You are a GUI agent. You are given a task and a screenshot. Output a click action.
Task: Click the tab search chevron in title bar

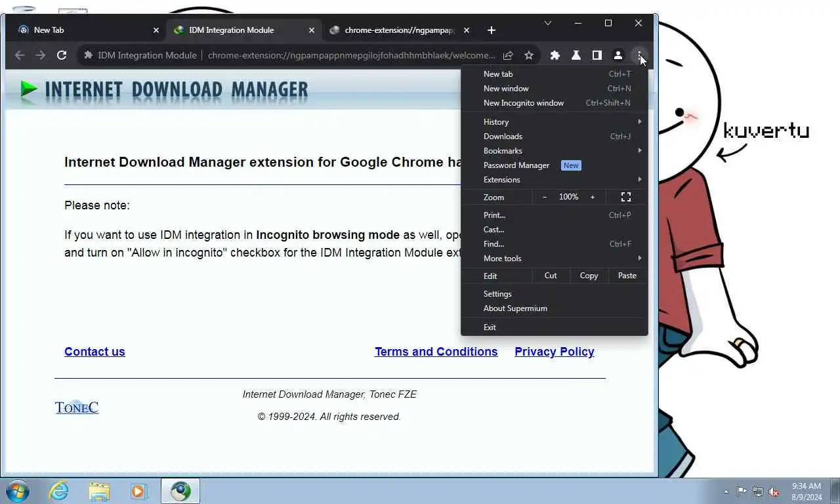pyautogui.click(x=548, y=23)
